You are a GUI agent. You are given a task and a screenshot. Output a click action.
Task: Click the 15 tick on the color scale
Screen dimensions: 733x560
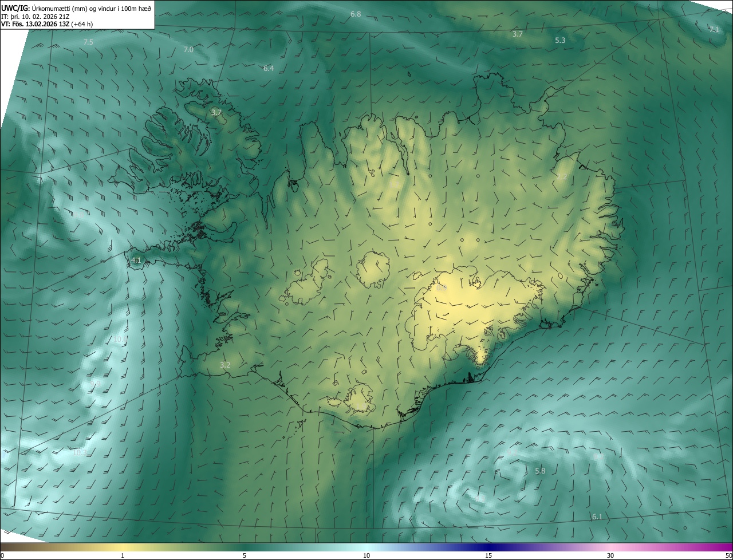(x=488, y=555)
